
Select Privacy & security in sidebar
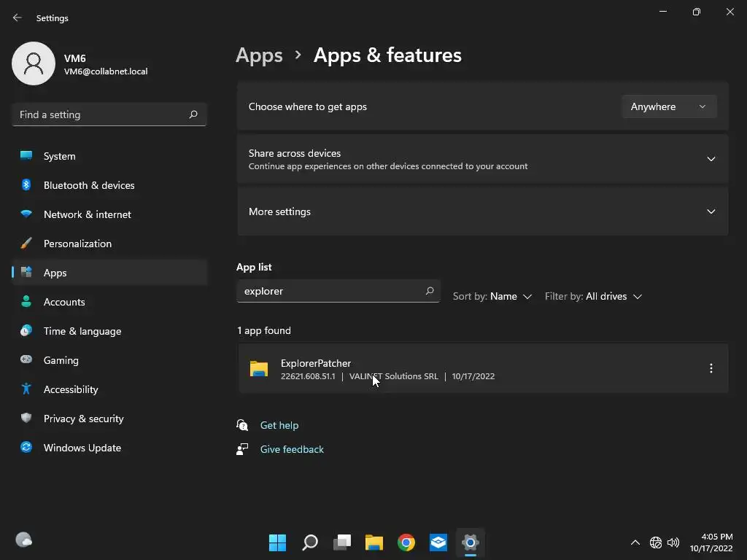point(83,419)
